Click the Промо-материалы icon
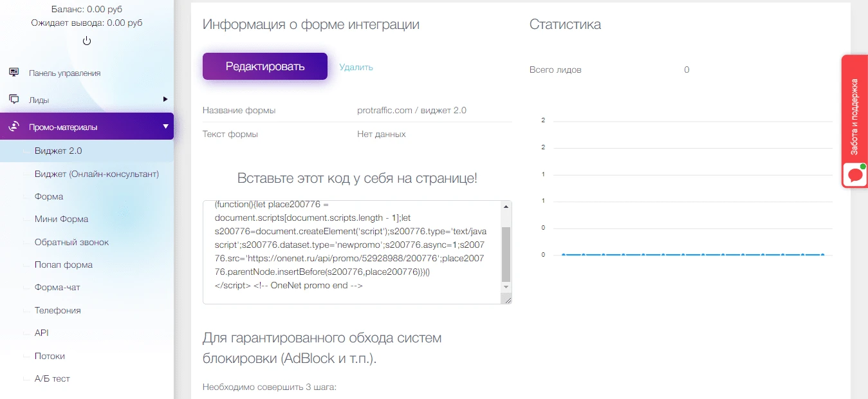The height and width of the screenshot is (399, 868). pos(14,127)
